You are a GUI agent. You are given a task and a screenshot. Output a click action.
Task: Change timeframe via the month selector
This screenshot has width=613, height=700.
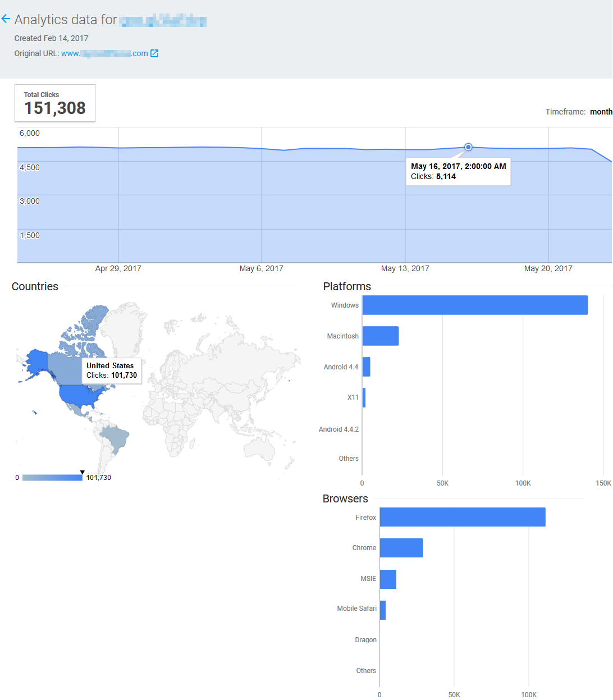(x=601, y=112)
